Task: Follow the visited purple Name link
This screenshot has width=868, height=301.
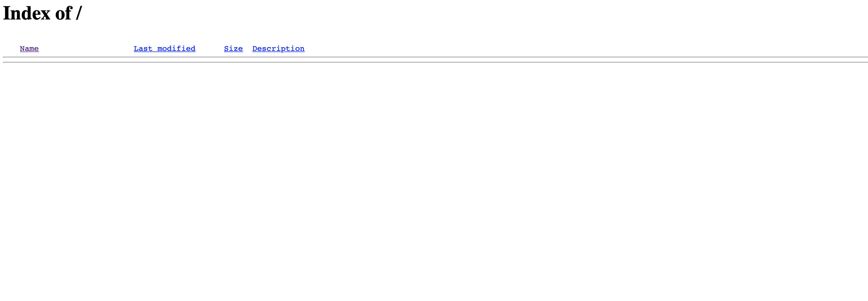Action: pyautogui.click(x=29, y=48)
